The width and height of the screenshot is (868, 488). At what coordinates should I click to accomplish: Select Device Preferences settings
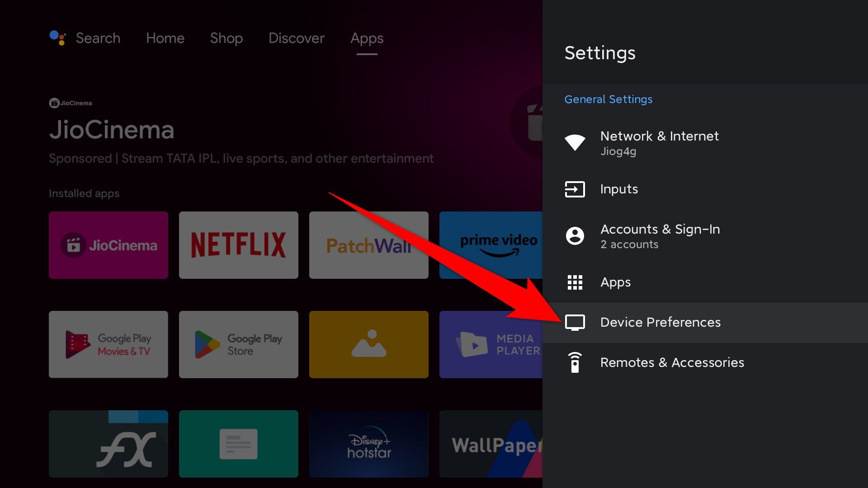[x=660, y=322]
